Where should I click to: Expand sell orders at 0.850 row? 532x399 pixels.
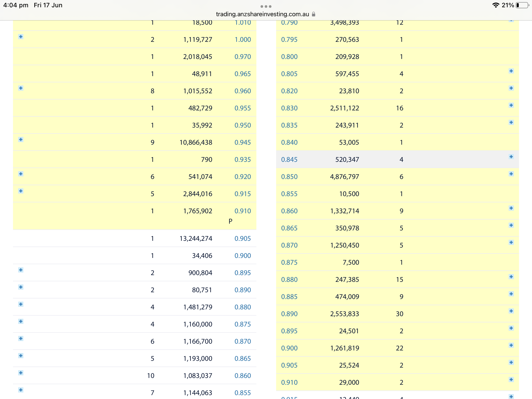coord(511,174)
